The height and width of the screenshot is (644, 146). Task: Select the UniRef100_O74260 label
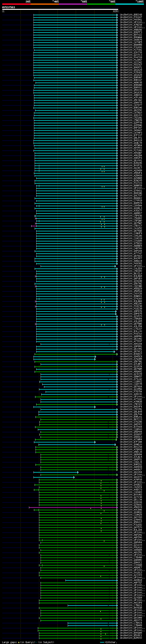(x=131, y=299)
